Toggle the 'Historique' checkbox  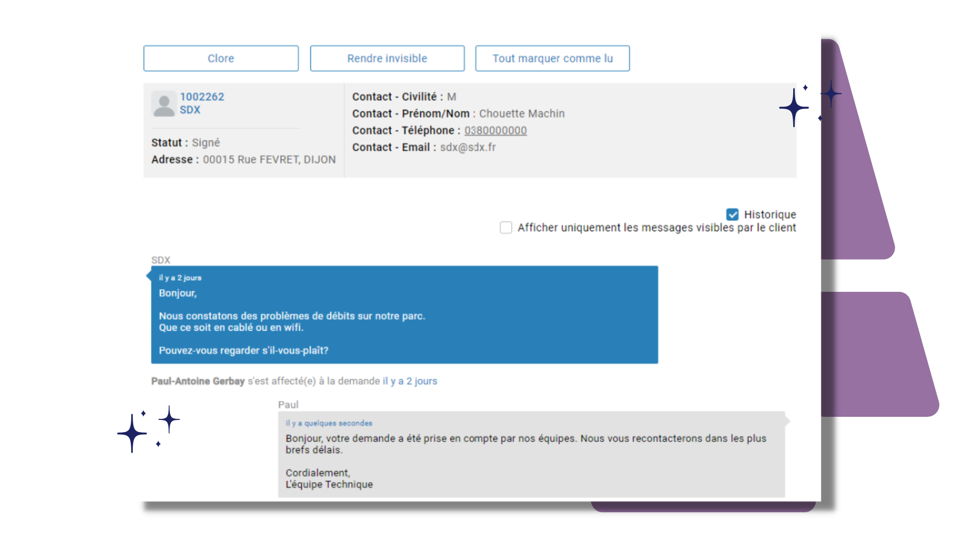[x=732, y=214]
